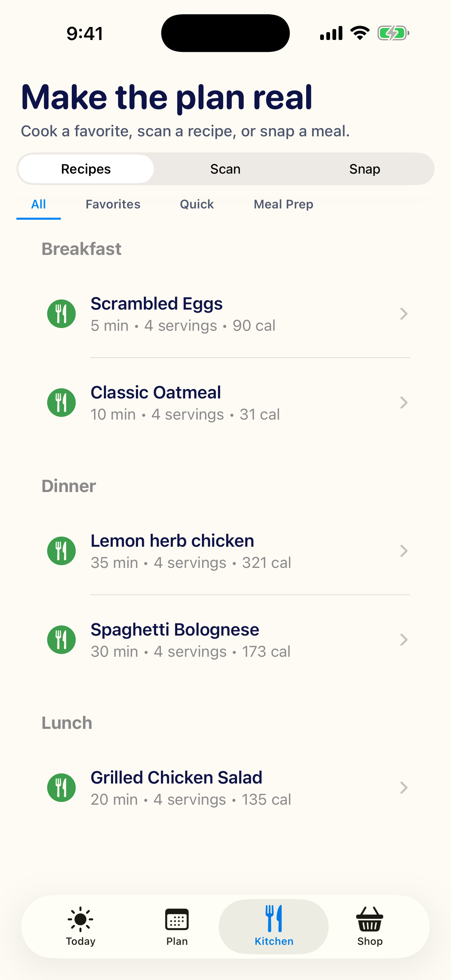Image resolution: width=451 pixels, height=980 pixels.
Task: Open Classic Oatmeal via its chevron arrow
Action: click(x=404, y=403)
